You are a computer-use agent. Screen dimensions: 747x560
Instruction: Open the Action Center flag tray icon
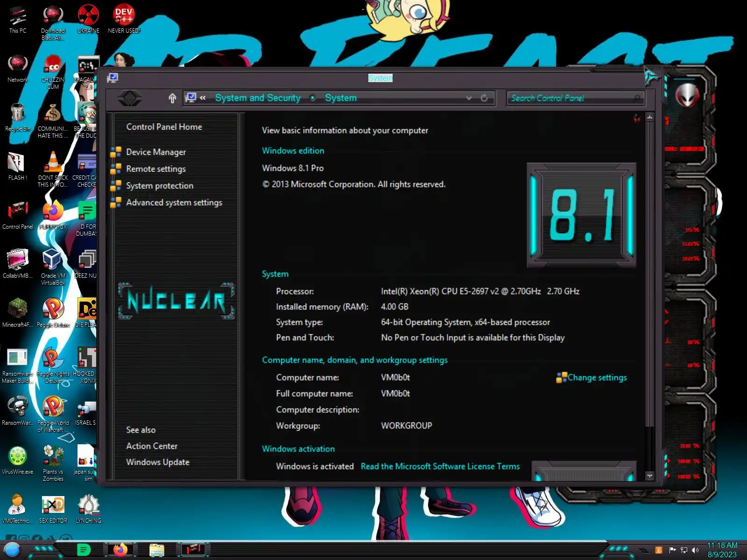672,550
